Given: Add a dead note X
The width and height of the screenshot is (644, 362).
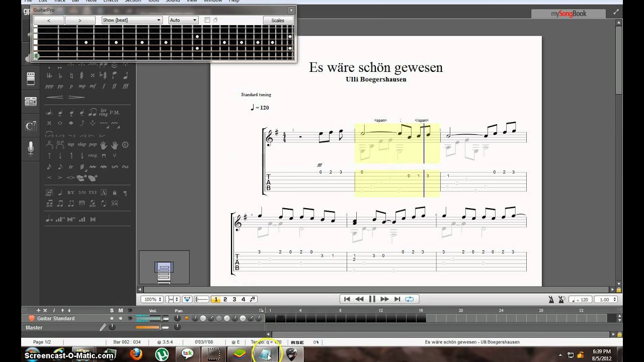Looking at the screenshot, I should click(49, 123).
